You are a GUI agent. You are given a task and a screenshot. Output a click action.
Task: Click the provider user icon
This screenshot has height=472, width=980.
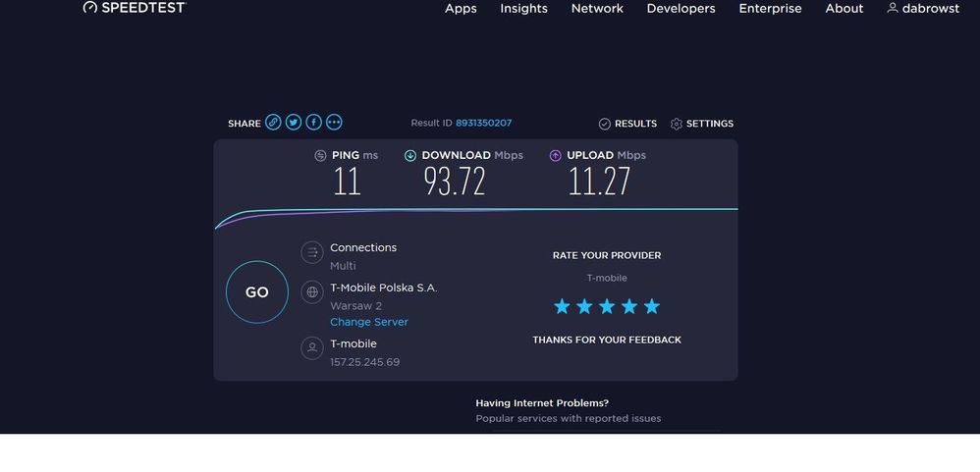(x=312, y=347)
